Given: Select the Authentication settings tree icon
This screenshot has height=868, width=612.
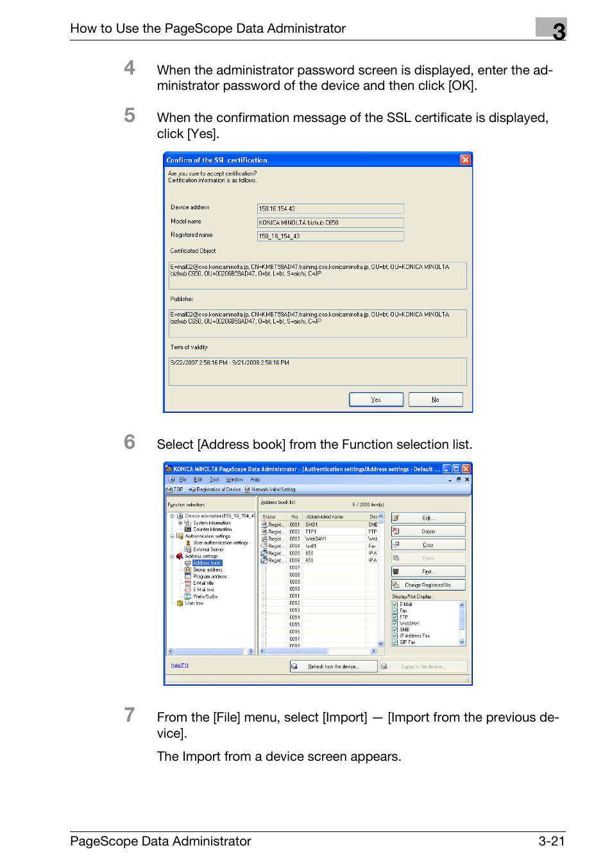Looking at the screenshot, I should 180,536.
